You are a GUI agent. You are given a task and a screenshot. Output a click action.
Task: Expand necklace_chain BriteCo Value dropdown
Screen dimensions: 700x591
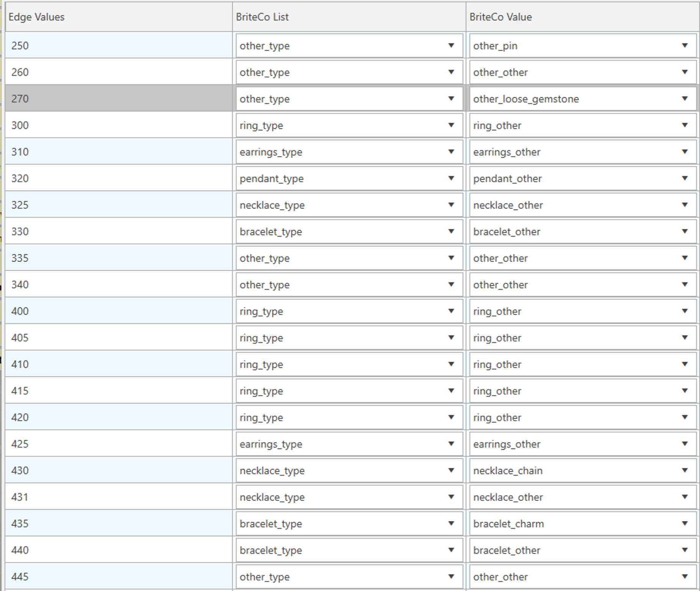[684, 470]
